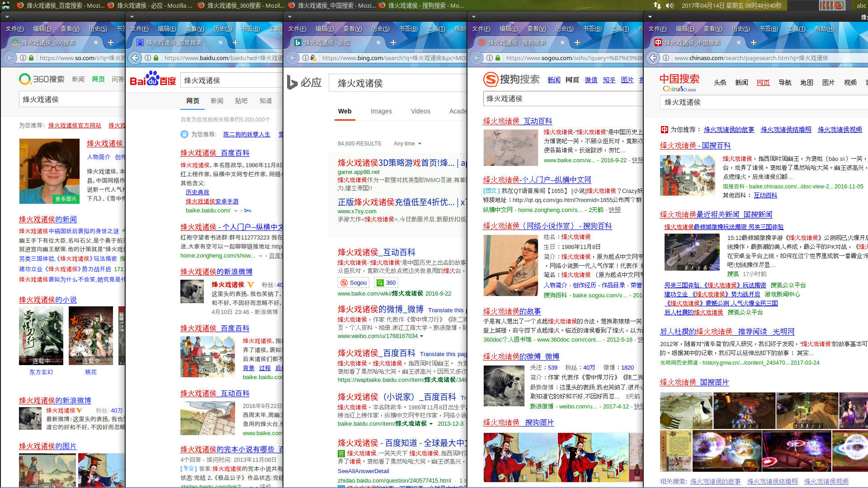Open 地图 category in Chinaso

tap(807, 83)
